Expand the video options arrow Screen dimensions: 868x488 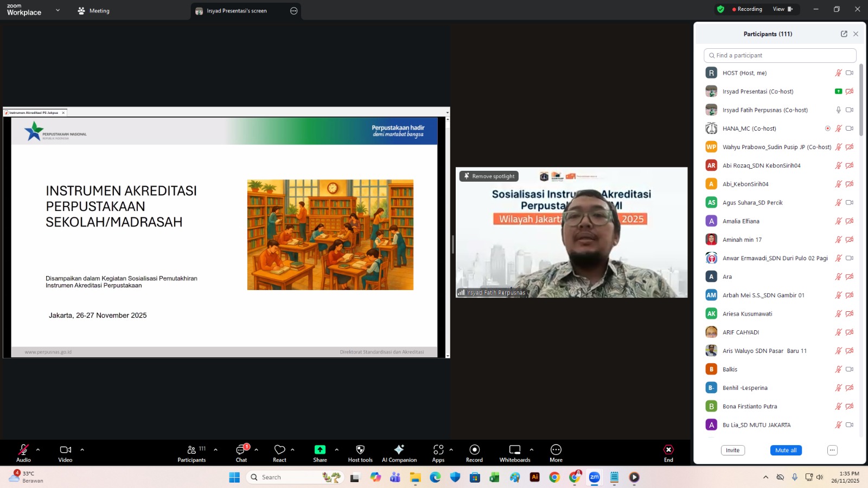coord(82,450)
